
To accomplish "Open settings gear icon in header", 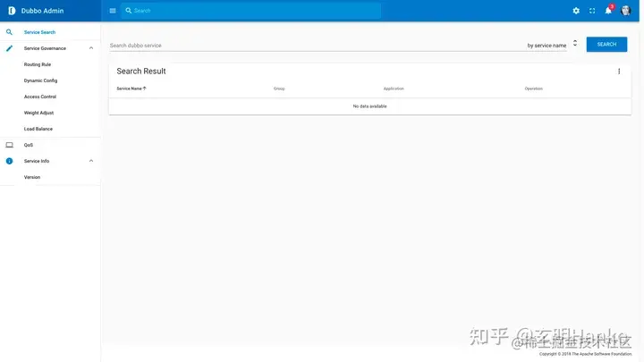I will click(x=576, y=11).
